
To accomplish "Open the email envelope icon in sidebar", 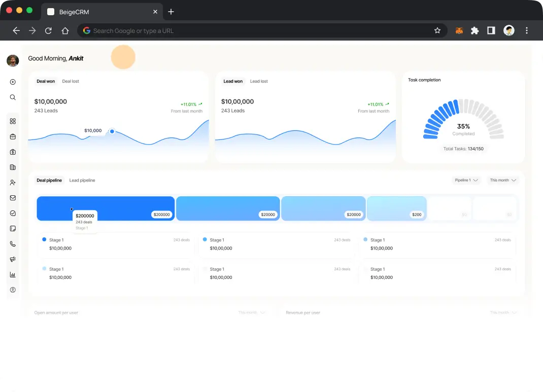I will click(x=13, y=198).
